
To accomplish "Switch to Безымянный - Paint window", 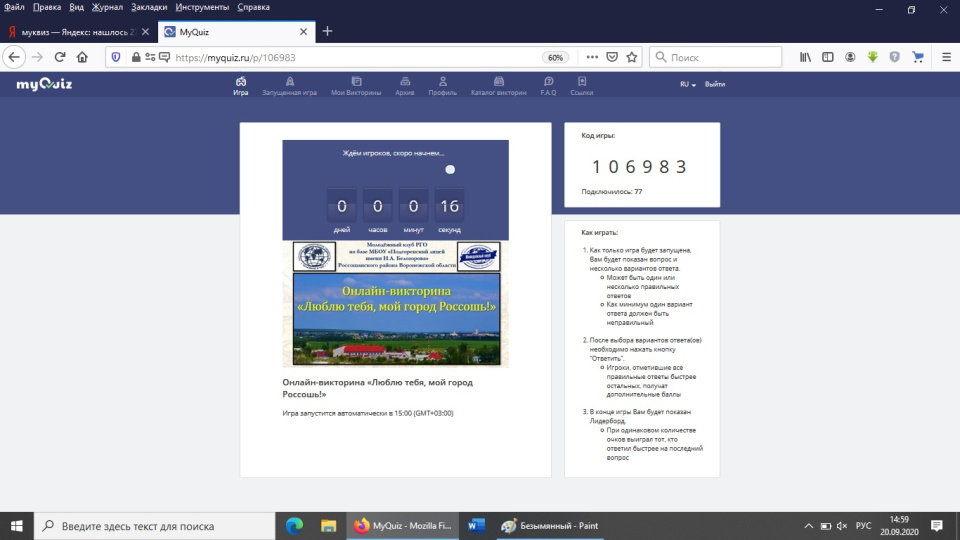I will click(x=550, y=526).
